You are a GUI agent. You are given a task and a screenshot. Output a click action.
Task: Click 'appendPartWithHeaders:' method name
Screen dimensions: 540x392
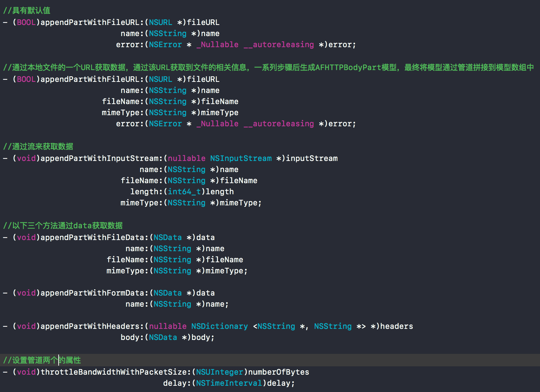click(x=92, y=326)
